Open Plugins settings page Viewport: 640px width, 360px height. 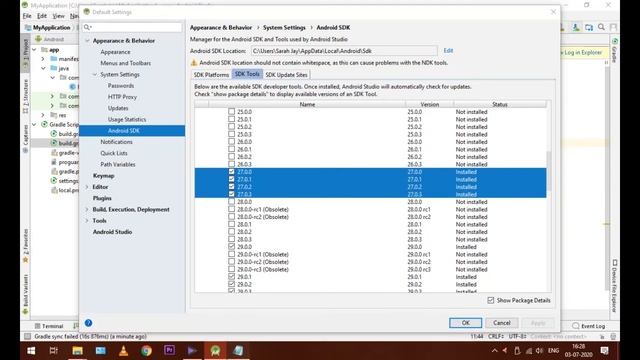tap(102, 198)
